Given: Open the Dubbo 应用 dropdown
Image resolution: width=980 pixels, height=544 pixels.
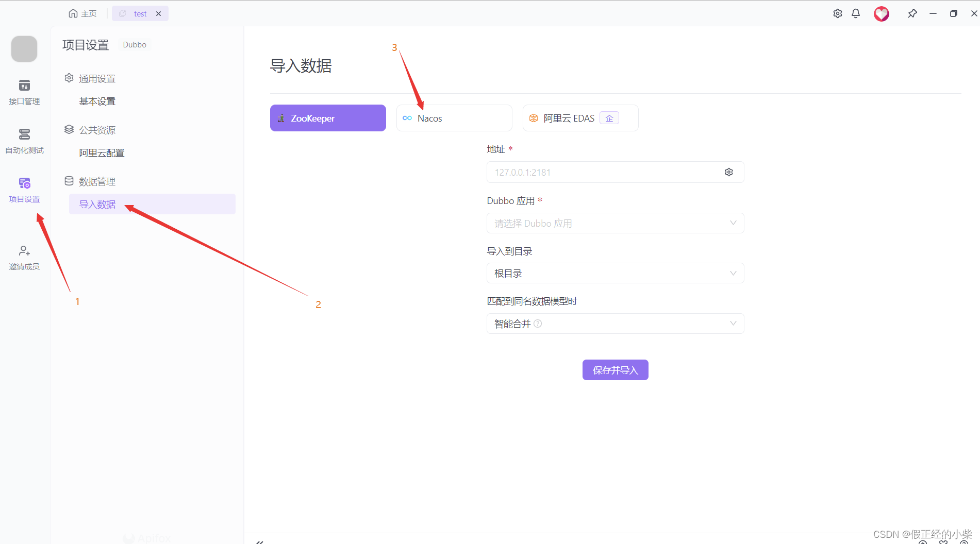Looking at the screenshot, I should click(615, 223).
